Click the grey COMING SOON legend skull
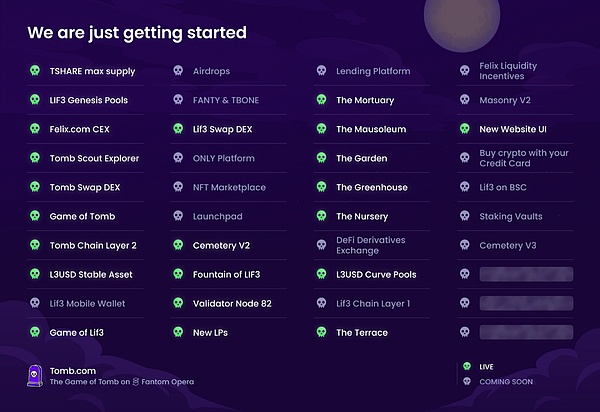 467,381
